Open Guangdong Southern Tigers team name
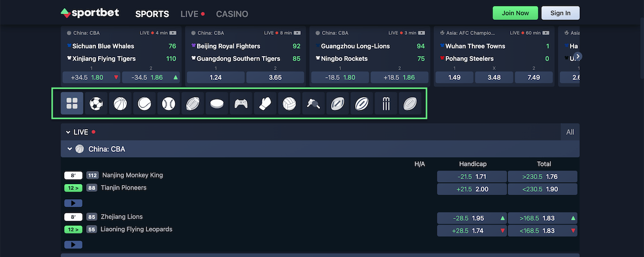Image resolution: width=644 pixels, height=257 pixels. 238,59
